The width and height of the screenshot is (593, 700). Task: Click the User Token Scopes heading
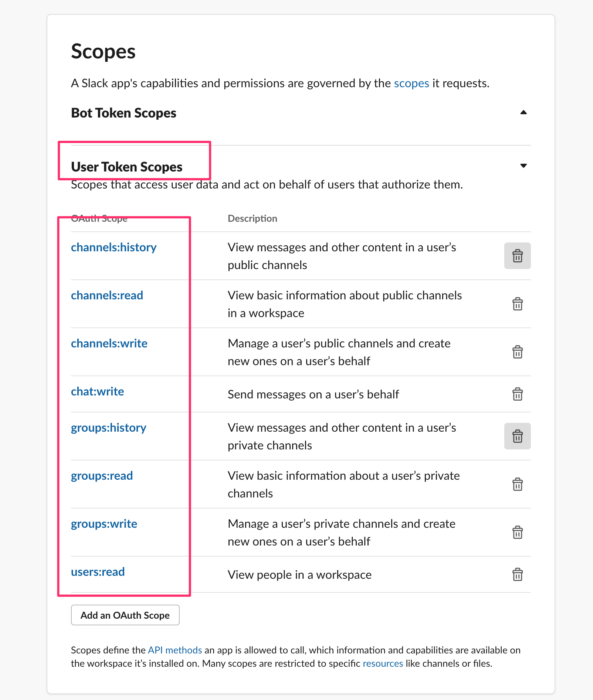tap(126, 167)
